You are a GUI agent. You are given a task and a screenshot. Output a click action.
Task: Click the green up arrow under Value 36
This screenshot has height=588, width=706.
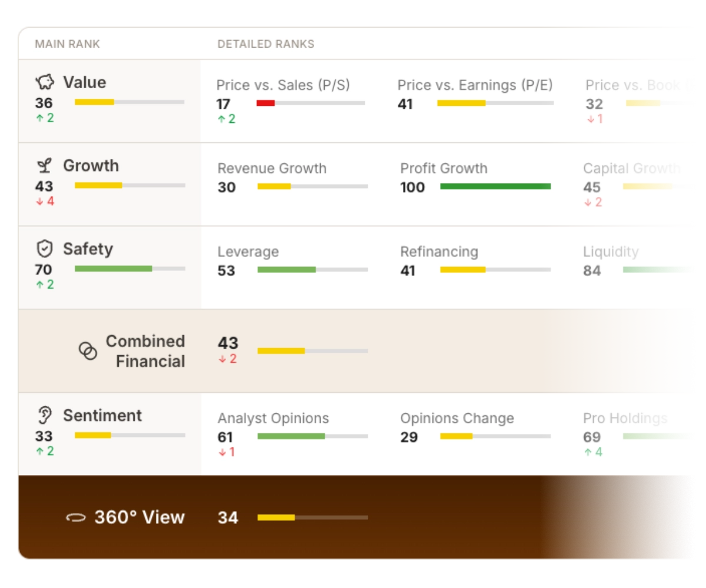click(39, 118)
